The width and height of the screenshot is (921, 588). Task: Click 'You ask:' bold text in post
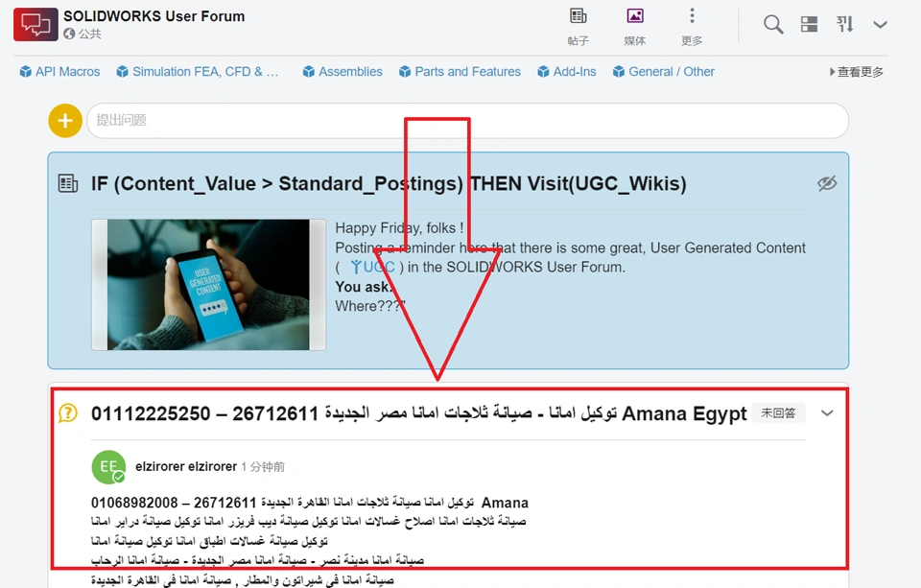point(364,287)
